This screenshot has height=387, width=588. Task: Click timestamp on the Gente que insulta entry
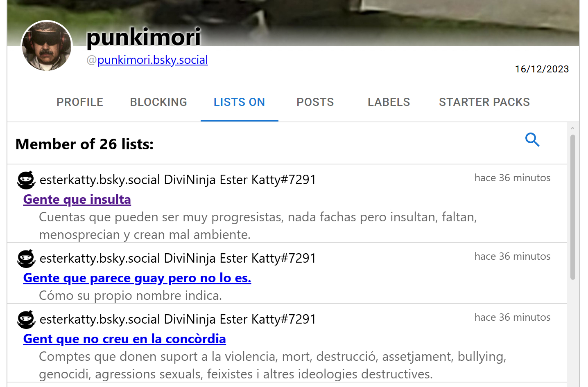pos(512,178)
